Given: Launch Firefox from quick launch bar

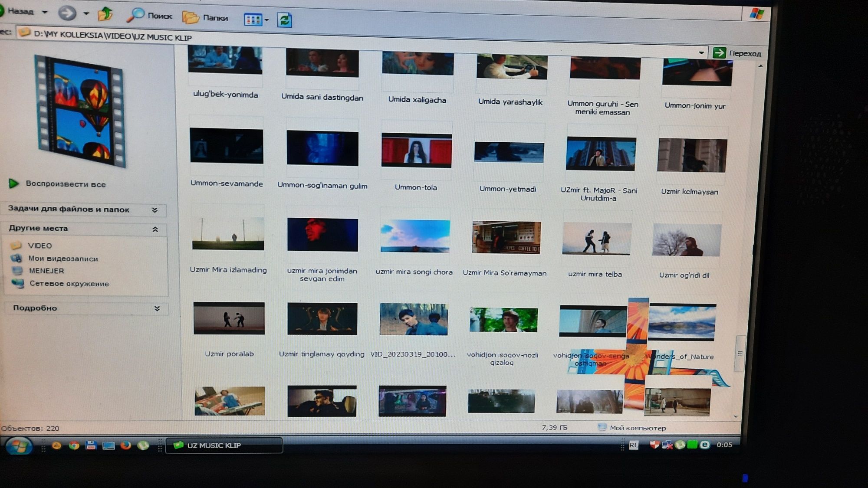Looking at the screenshot, I should click(125, 445).
